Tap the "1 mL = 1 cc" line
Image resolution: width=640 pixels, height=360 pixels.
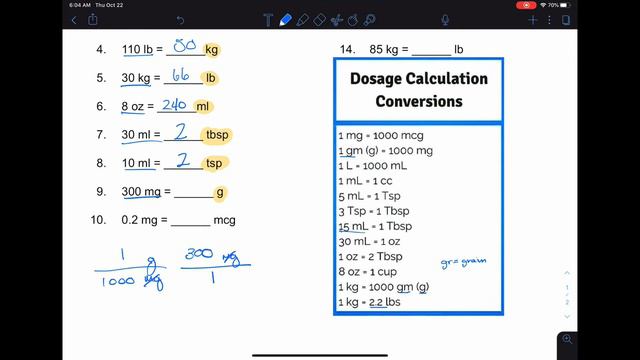pyautogui.click(x=365, y=181)
